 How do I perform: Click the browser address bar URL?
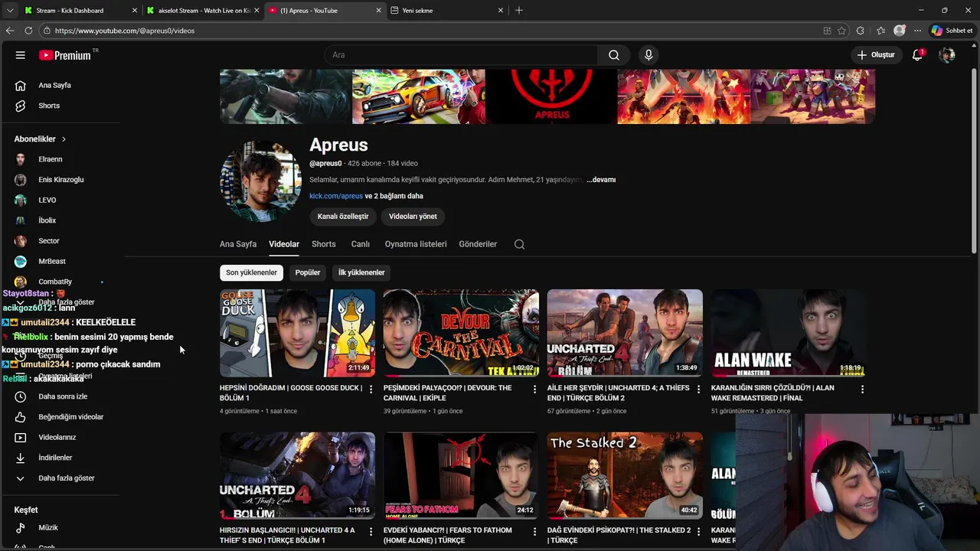(x=125, y=31)
